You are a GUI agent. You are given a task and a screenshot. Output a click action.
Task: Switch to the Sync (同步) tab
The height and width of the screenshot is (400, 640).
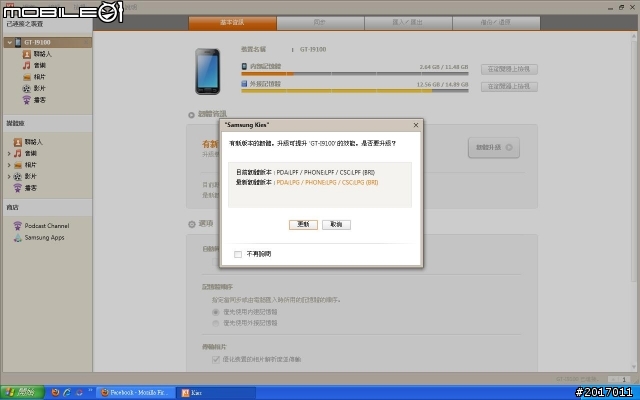coord(320,22)
